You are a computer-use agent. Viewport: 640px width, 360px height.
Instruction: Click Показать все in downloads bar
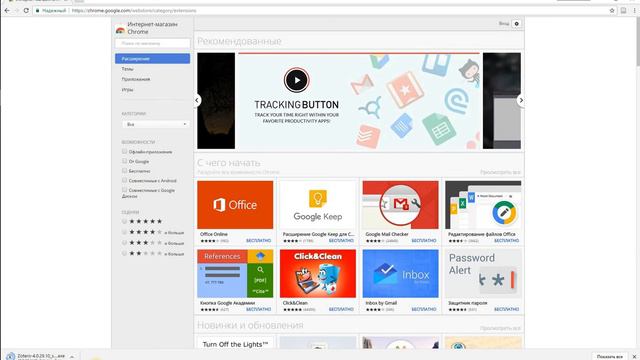(x=610, y=356)
